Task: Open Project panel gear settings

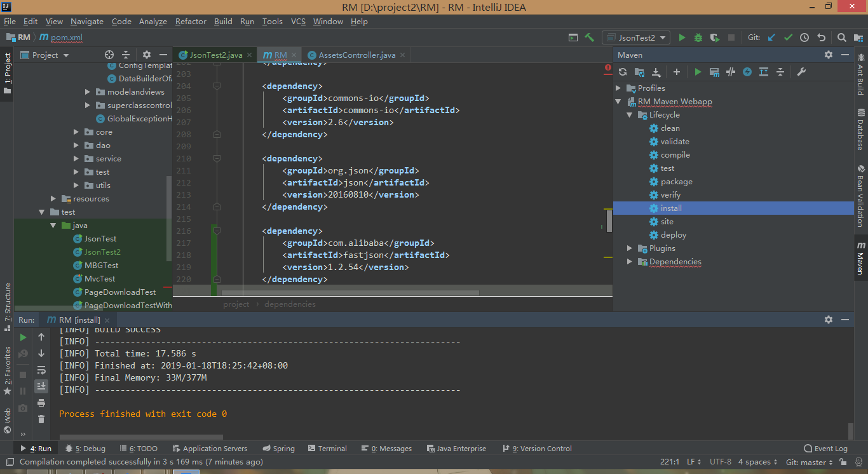Action: coord(147,55)
